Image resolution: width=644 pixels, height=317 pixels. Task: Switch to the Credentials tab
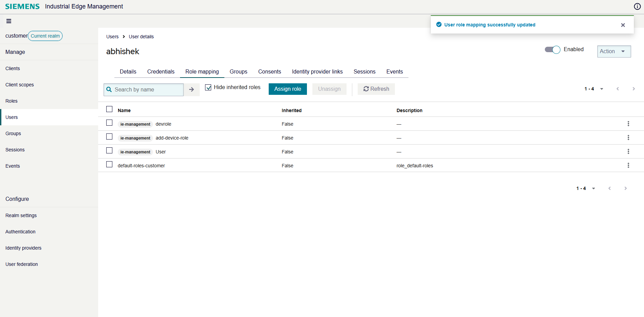pyautogui.click(x=161, y=72)
